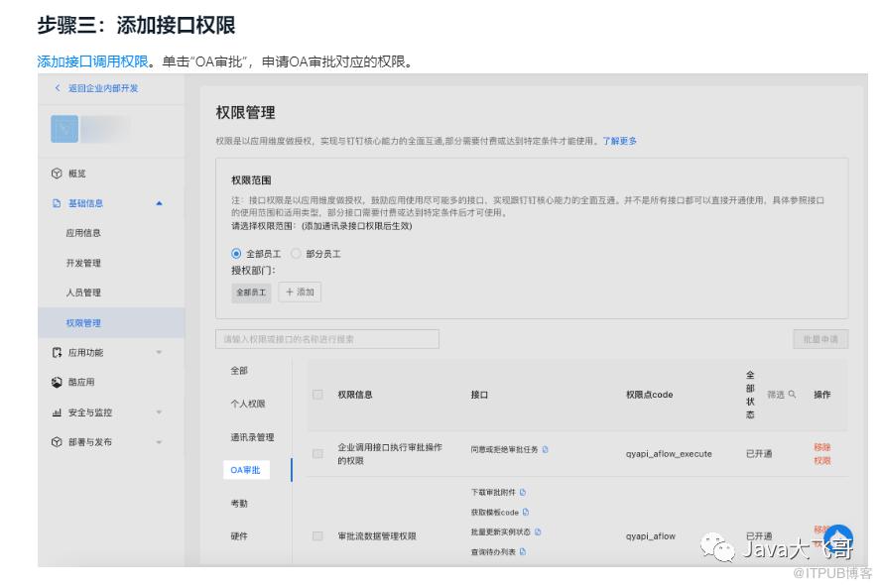Click the 酷应用 icon in sidebar
The height and width of the screenshot is (588, 882).
point(57,383)
